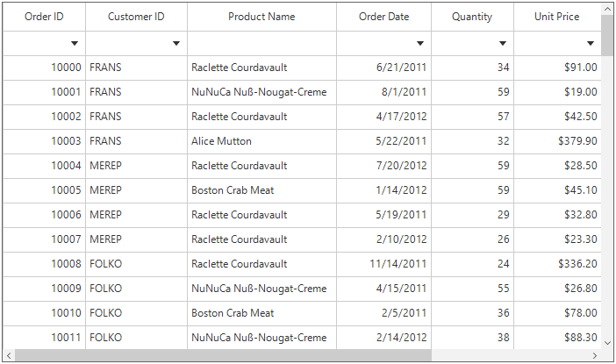Click quantity 34 cell
The width and height of the screenshot is (616, 364).
[x=472, y=68]
